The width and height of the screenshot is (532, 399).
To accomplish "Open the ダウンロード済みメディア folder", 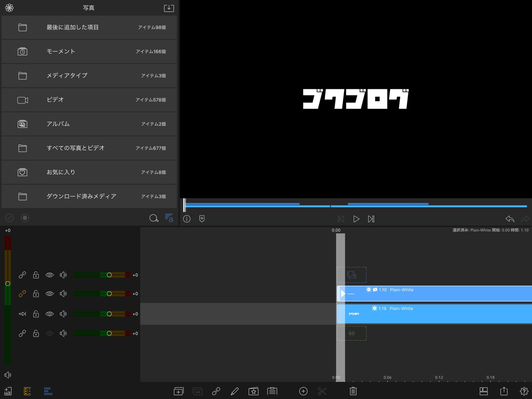I will point(89,196).
